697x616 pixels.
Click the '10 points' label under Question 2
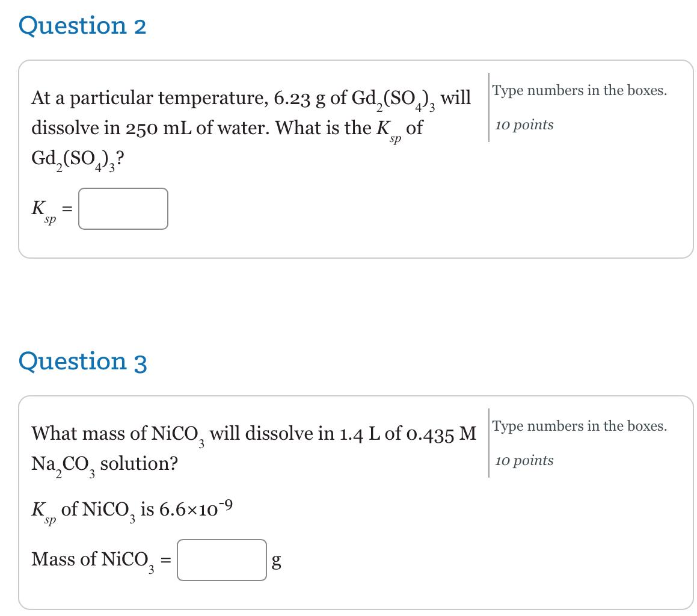coord(523,125)
